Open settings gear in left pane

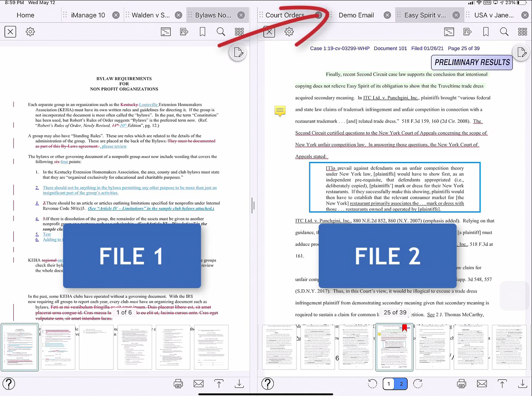pos(30,32)
